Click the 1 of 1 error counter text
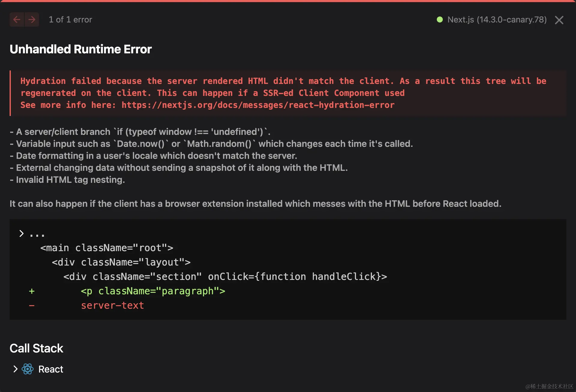The width and height of the screenshot is (576, 392). (71, 19)
